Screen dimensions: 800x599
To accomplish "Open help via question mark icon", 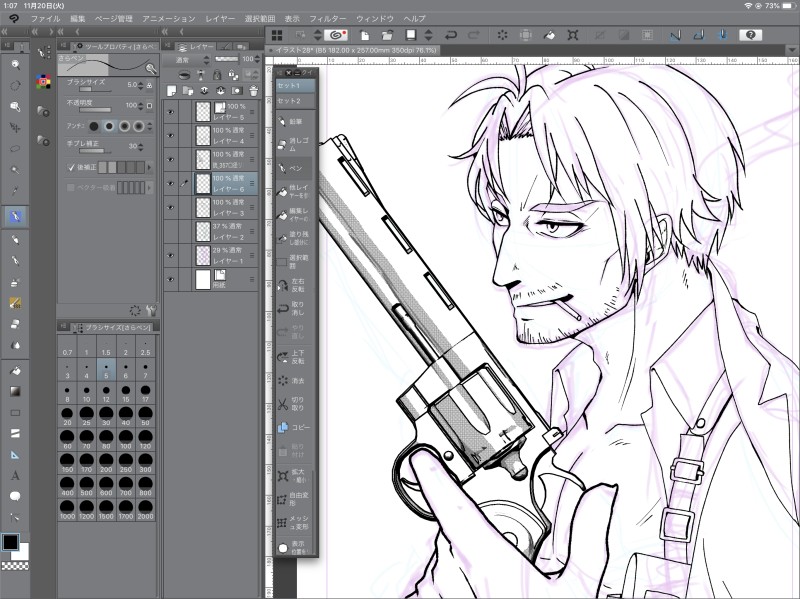I will [x=751, y=35].
